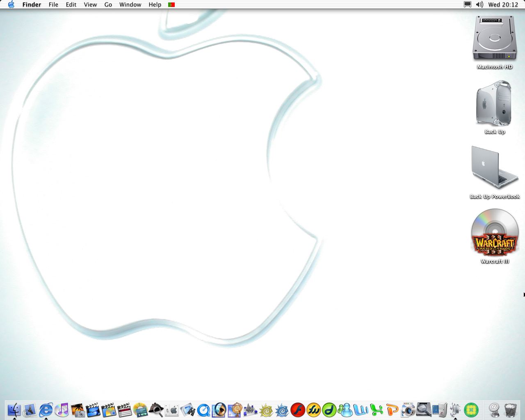The width and height of the screenshot is (525, 420).
Task: Open Macromedia Flash from the Dock
Action: coord(298,410)
